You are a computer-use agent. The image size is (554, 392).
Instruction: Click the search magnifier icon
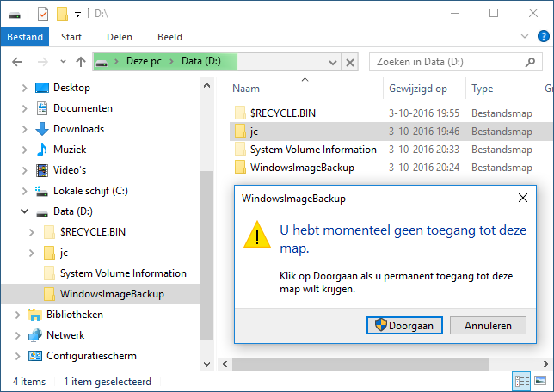(530, 62)
